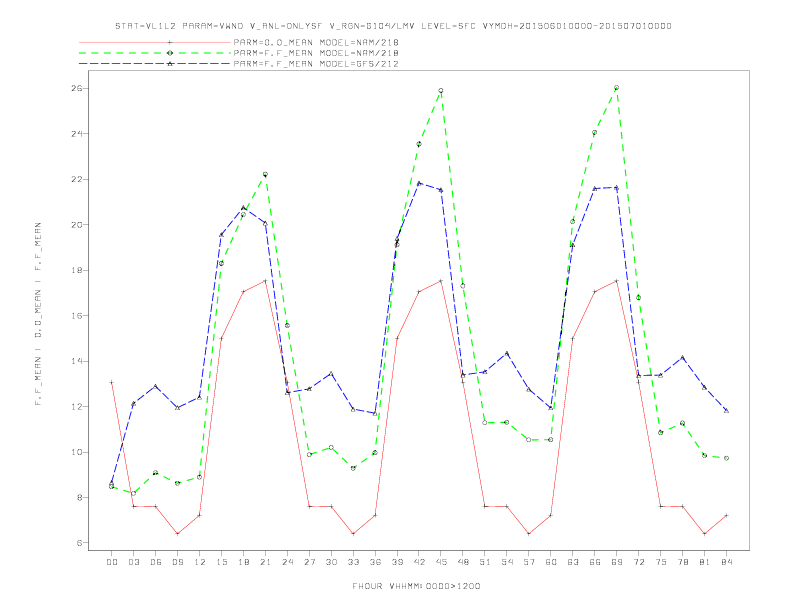Screen dimensions: 792x612
Task: Click x-axis forecast hour label 03
Action: coord(133,562)
